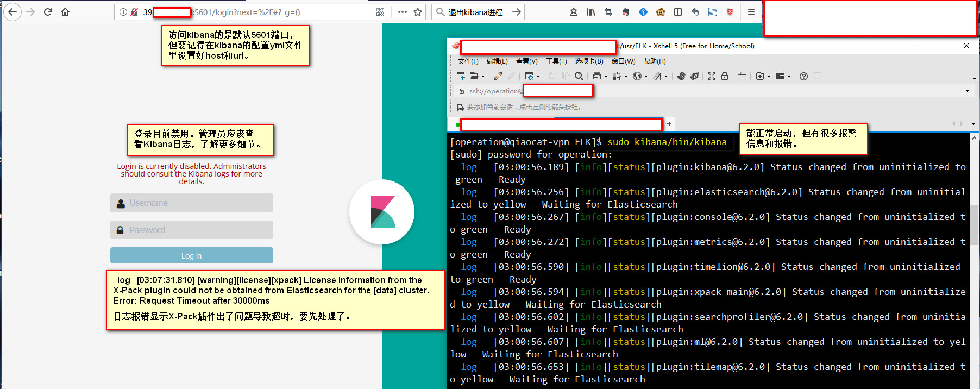Reload the Kibana login page
Viewport: 980px width, 389px height.
[x=48, y=12]
